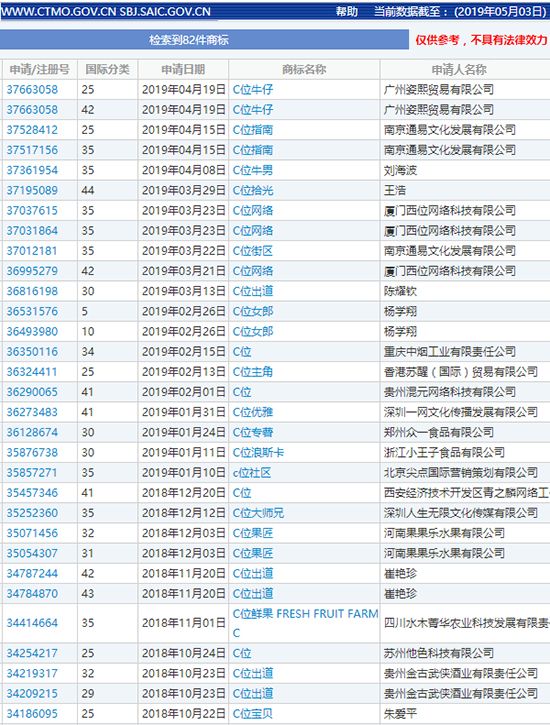Open registration number 37528412
The image size is (550, 725).
32,130
